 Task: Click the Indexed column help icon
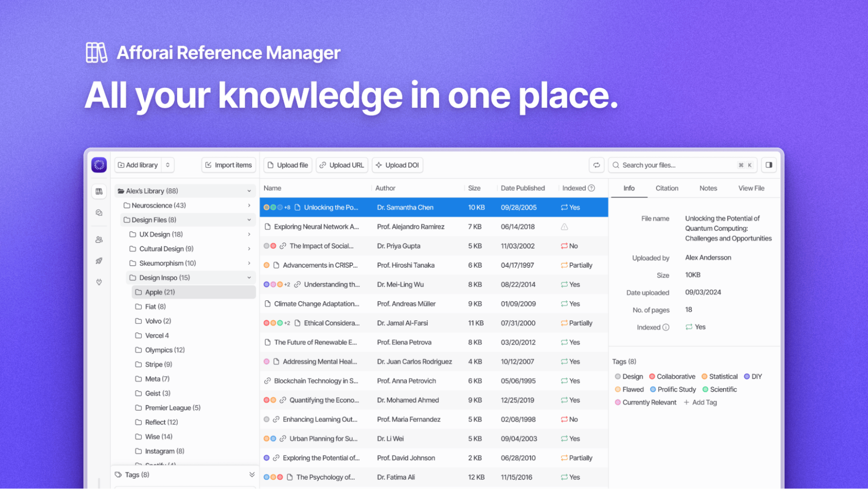[x=591, y=188]
